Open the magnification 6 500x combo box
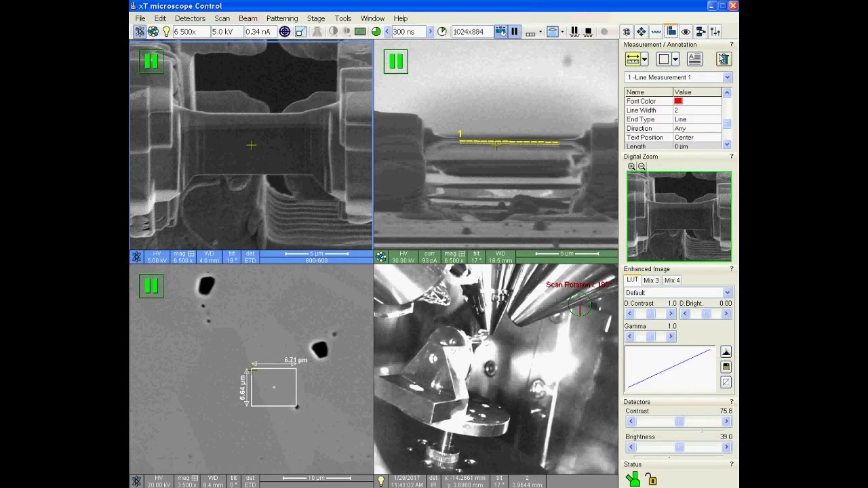This screenshot has width=868, height=488. (191, 31)
